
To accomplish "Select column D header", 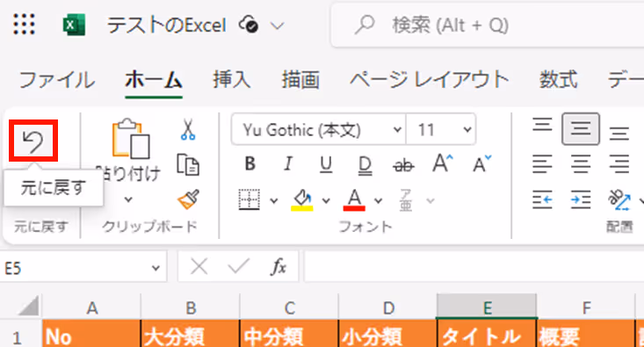I will tap(388, 307).
